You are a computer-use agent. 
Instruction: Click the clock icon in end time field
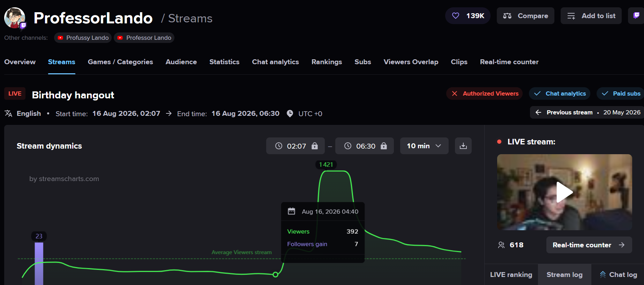[348, 146]
